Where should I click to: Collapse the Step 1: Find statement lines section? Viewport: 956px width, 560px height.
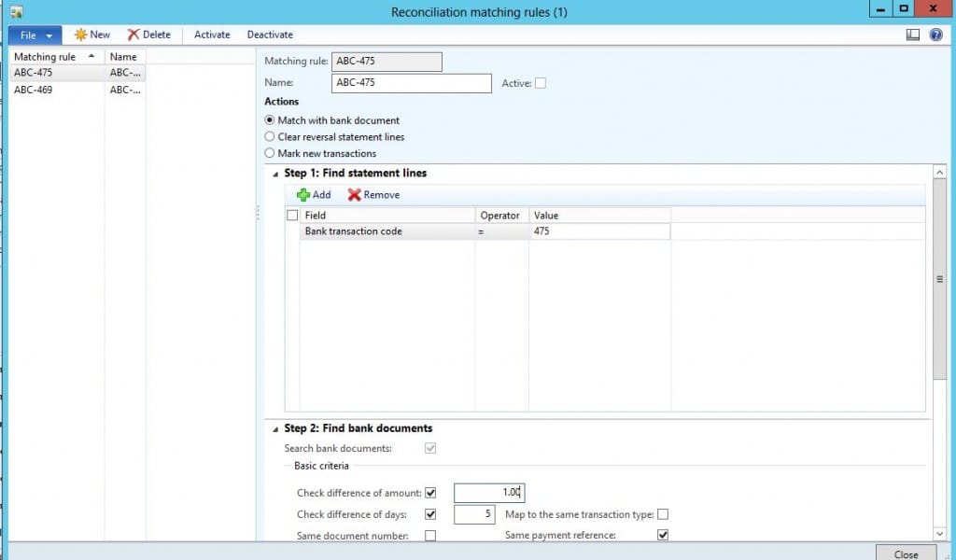pos(274,173)
